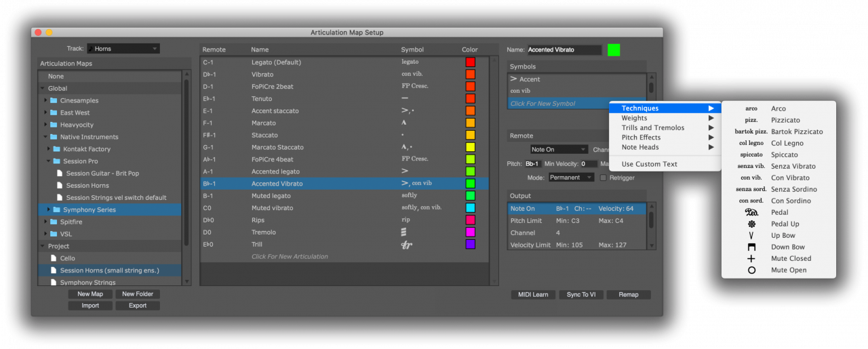Select the Mute Open circle symbol
Image resolution: width=868 pixels, height=349 pixels.
(x=751, y=270)
